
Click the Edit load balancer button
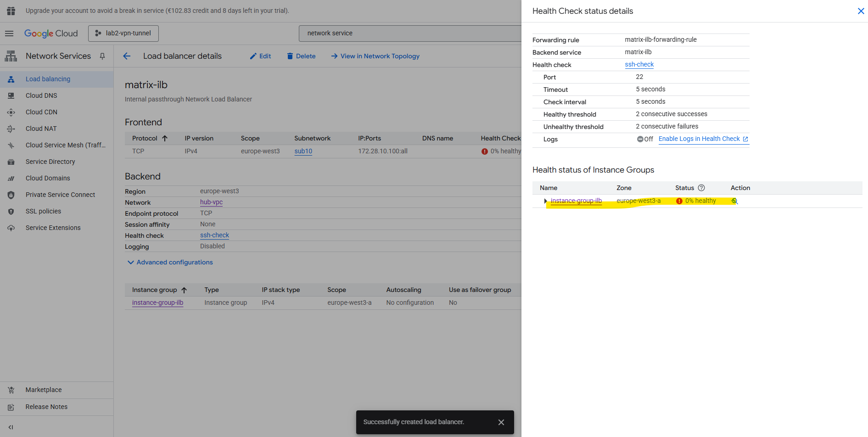[x=260, y=56]
